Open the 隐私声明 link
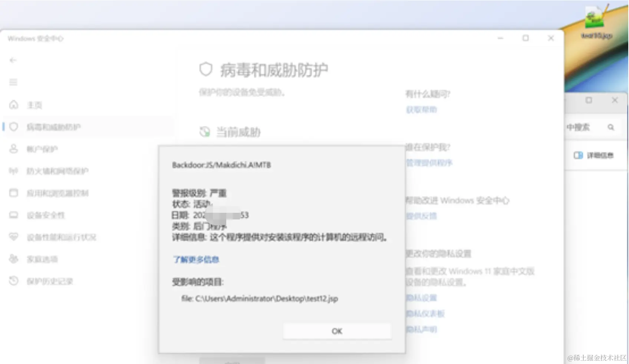The width and height of the screenshot is (629, 364). click(x=421, y=329)
